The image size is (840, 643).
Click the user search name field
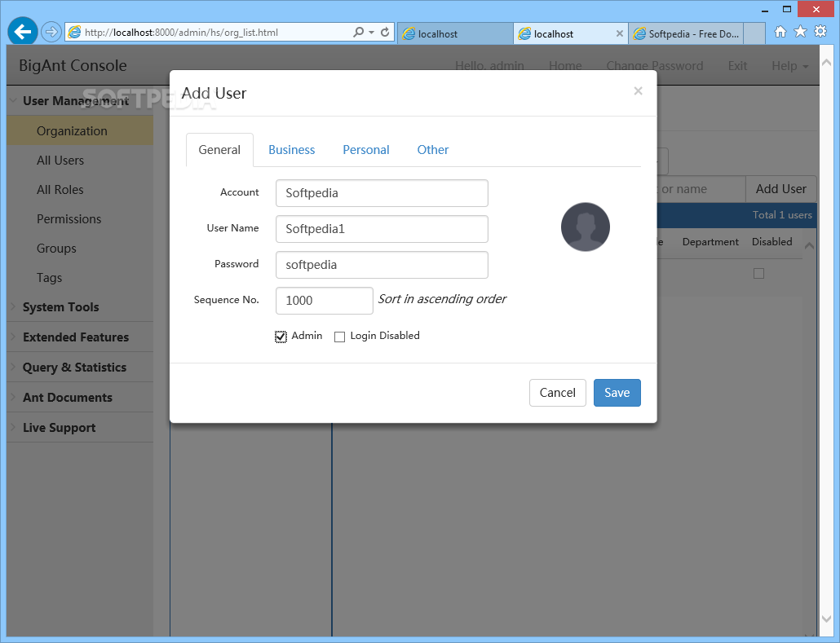tap(701, 189)
